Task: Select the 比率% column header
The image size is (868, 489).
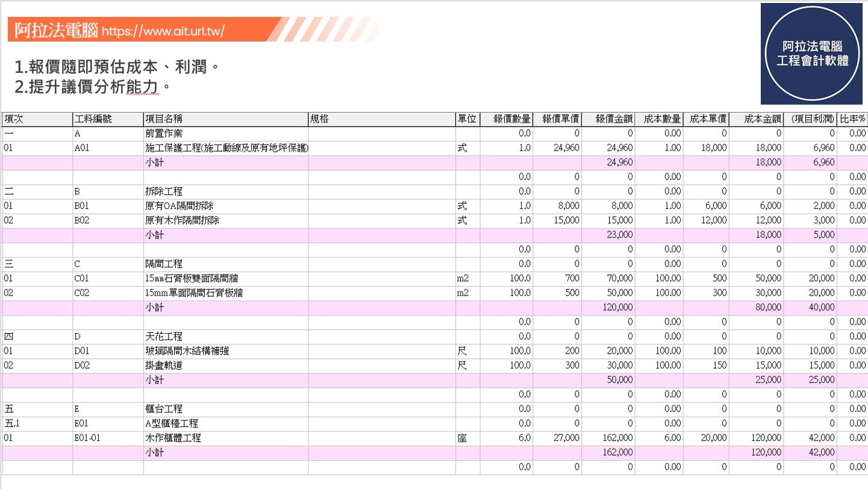Action: pyautogui.click(x=852, y=119)
